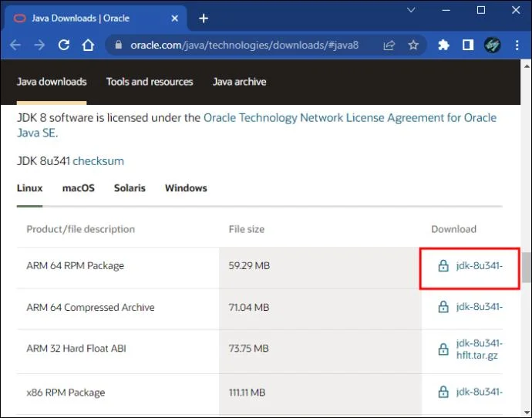This screenshot has width=532, height=418.
Task: Click the Oracle favicon on the tab
Action: [20, 19]
